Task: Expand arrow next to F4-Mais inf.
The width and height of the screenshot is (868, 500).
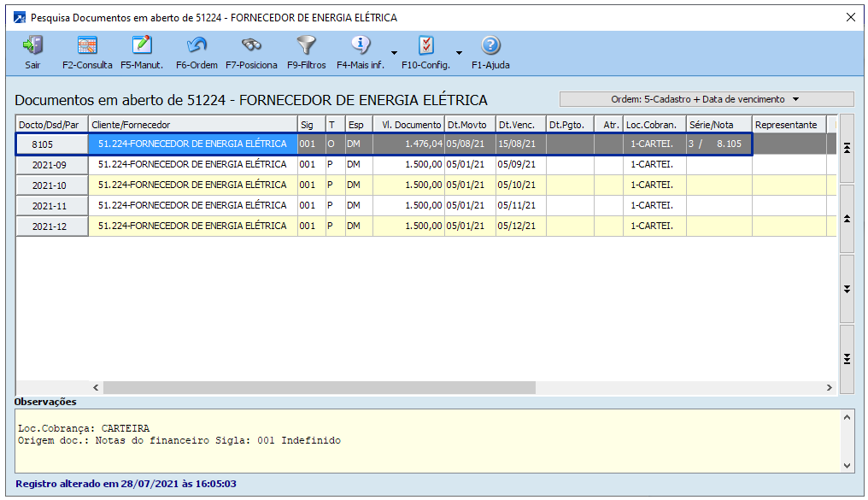Action: click(x=394, y=51)
